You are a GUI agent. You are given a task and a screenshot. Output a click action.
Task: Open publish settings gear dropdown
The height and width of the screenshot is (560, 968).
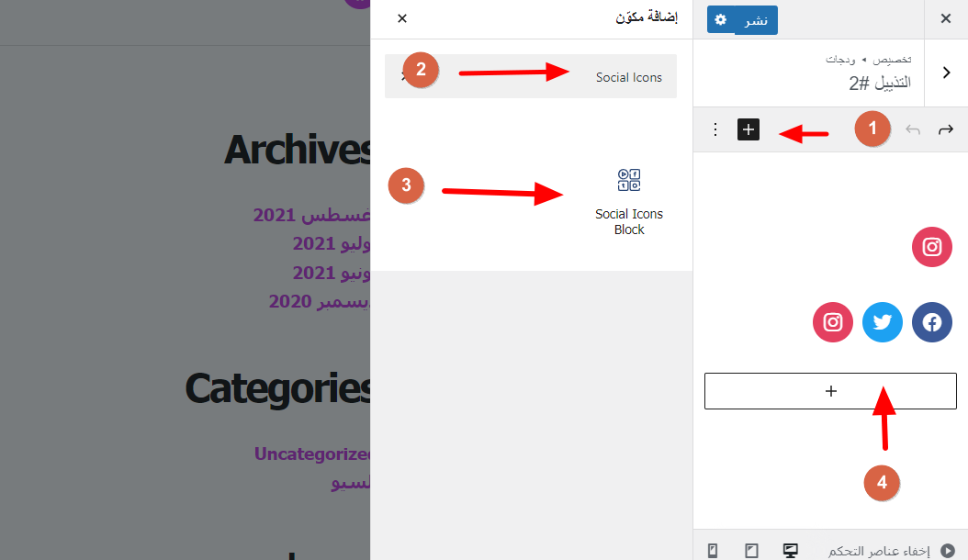coord(720,20)
